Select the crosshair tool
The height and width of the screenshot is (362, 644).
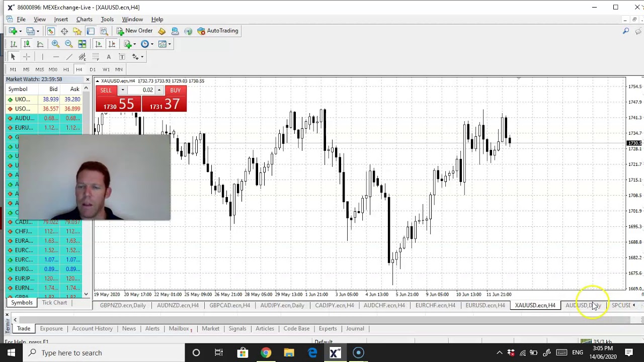[x=27, y=57]
